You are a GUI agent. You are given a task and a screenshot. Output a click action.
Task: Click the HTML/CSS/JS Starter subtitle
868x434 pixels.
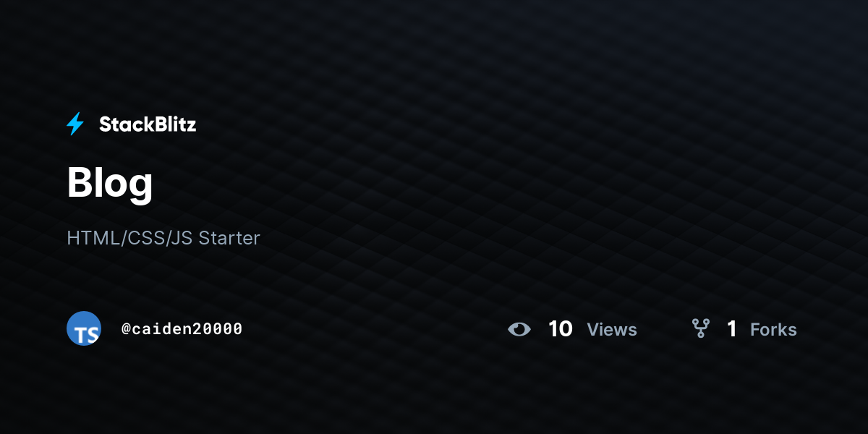click(163, 238)
